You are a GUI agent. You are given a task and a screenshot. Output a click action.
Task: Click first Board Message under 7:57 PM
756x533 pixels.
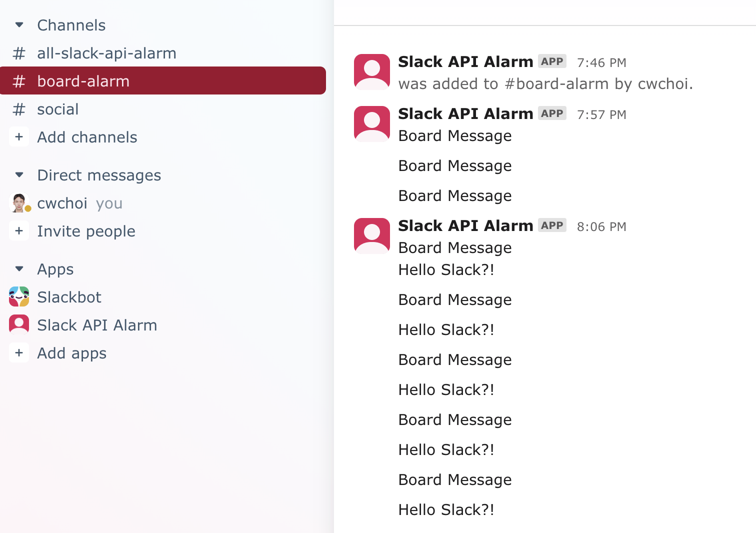455,136
